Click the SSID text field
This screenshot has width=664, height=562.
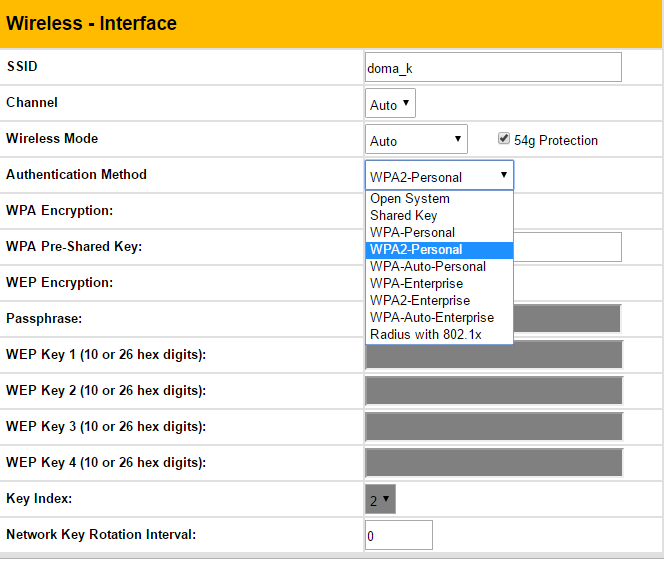(x=493, y=68)
